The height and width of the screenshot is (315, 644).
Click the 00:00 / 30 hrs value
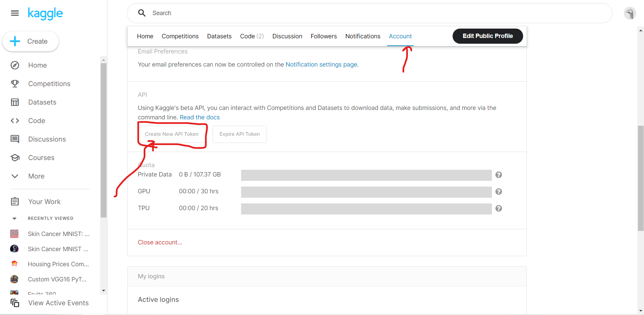click(198, 191)
